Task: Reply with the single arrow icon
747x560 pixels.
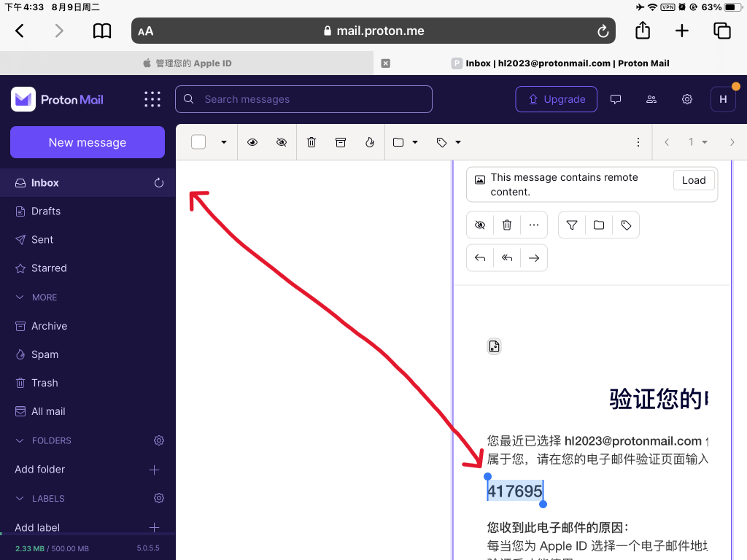Action: pyautogui.click(x=480, y=257)
